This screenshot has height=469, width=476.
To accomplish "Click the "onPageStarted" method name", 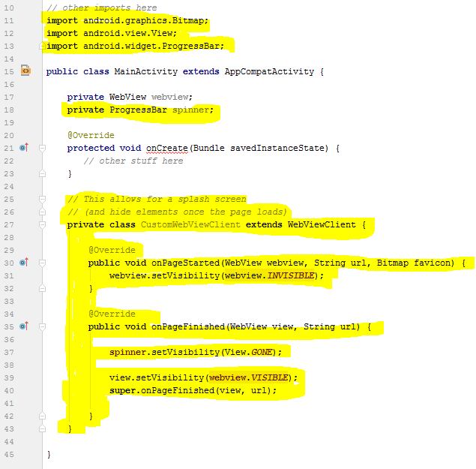I will [185, 263].
